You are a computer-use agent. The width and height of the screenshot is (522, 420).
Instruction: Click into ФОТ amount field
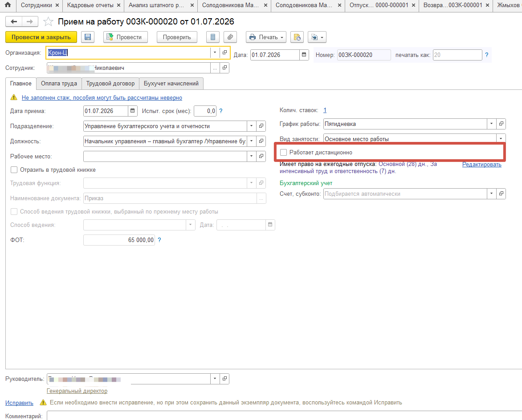pos(119,240)
